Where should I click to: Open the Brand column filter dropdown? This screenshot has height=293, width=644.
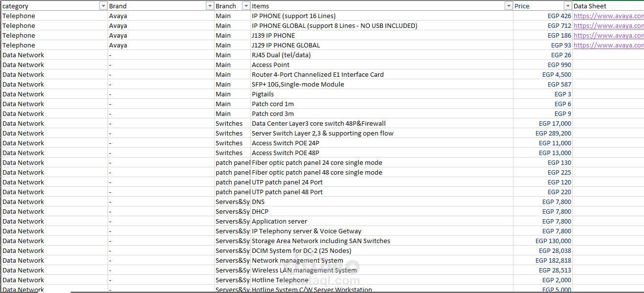(210, 6)
